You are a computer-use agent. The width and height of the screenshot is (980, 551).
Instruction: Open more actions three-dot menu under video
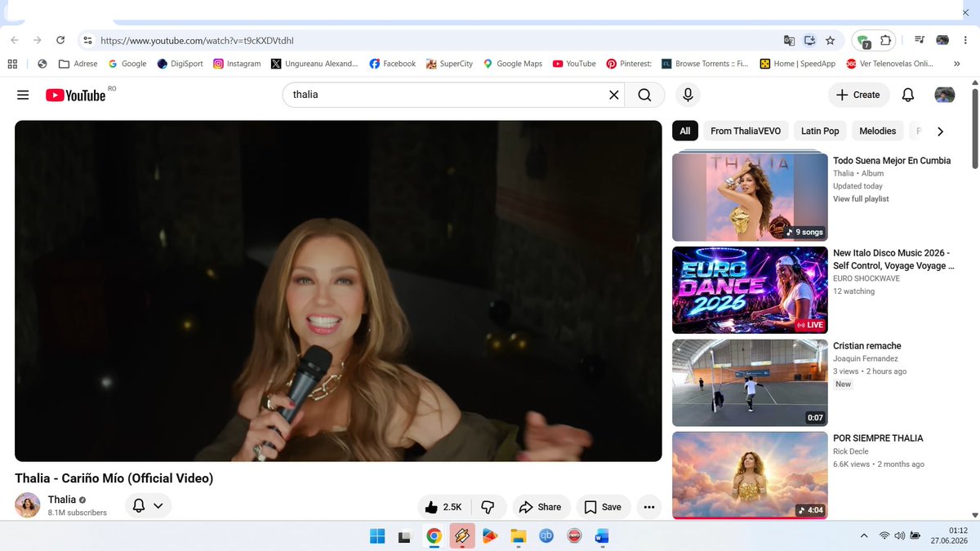[x=649, y=507]
